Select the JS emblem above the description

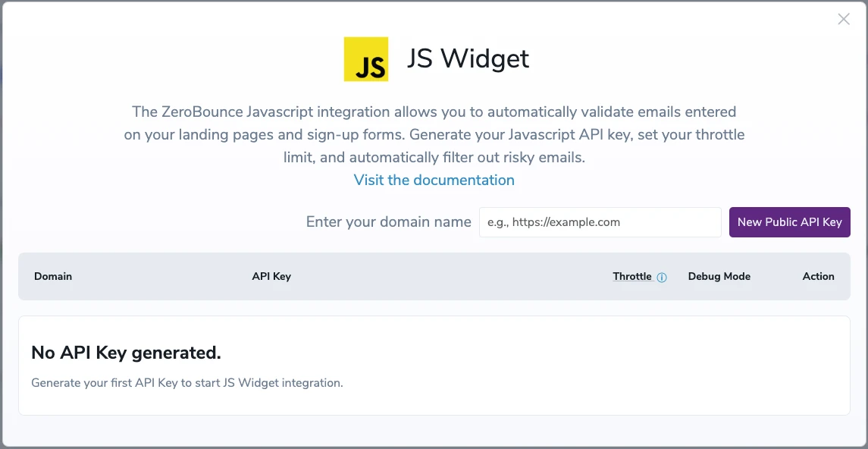366,58
